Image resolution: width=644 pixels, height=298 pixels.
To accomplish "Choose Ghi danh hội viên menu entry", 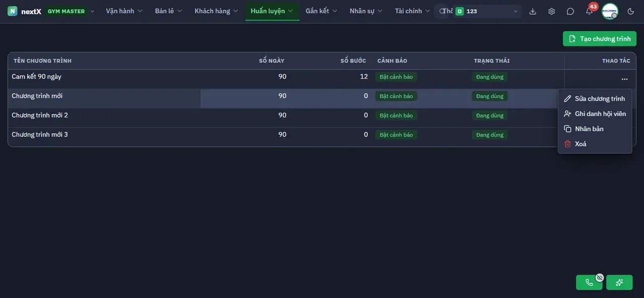I will pos(595,114).
